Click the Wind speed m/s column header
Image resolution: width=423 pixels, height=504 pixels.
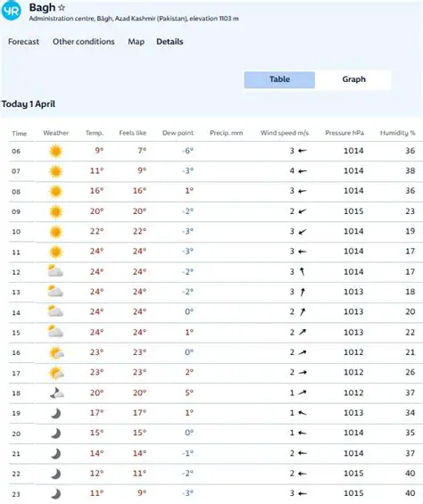(285, 133)
